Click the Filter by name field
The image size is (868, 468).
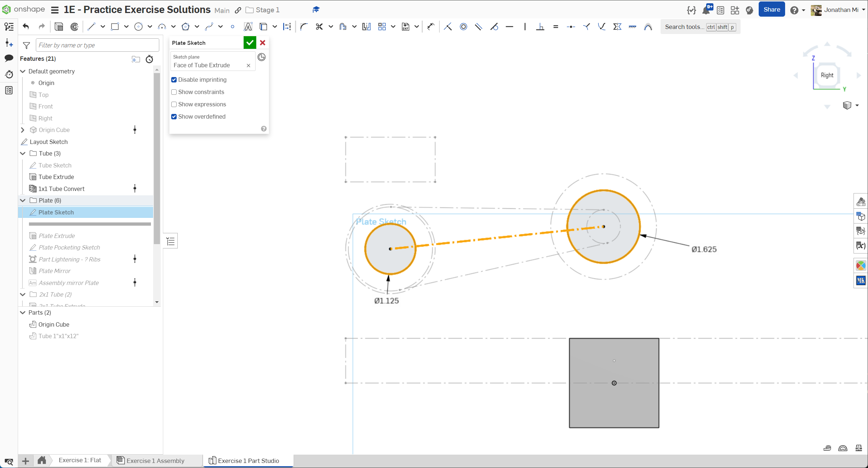97,45
